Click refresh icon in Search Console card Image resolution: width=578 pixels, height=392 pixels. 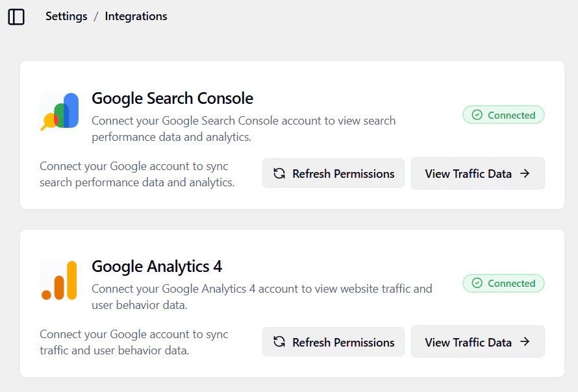coord(279,173)
